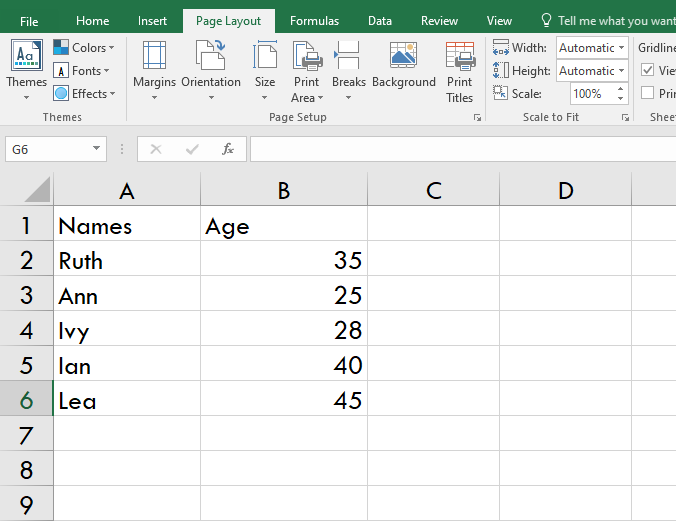Open the Page Setup dialog launcher
The image size is (676, 521).
coord(477,118)
